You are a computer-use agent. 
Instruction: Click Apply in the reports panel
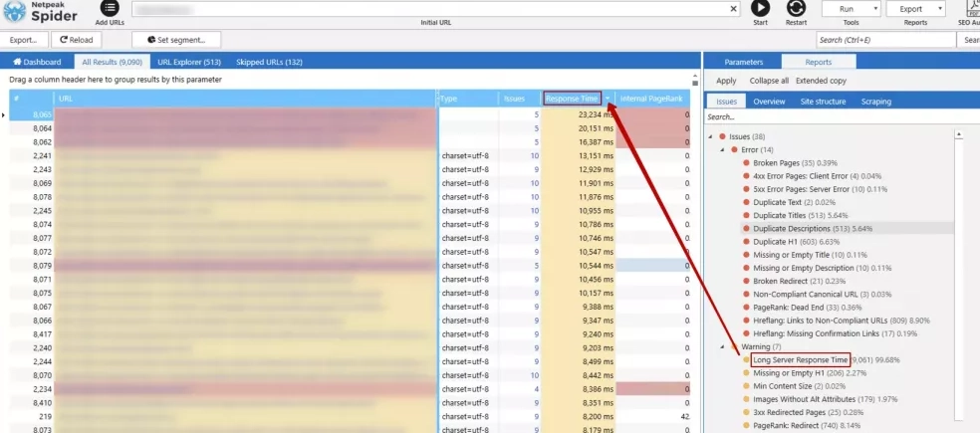point(726,81)
